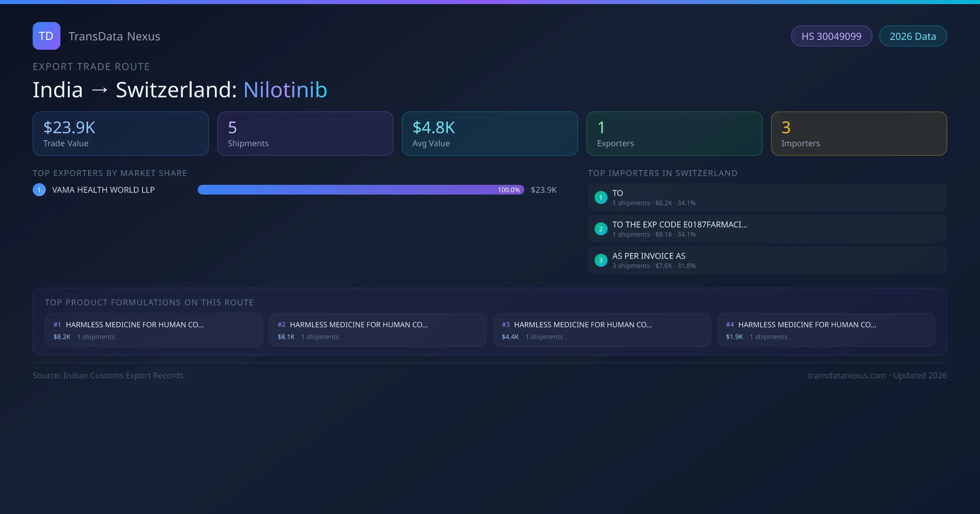Open the AS PER INVOICE AS importer row

767,260
